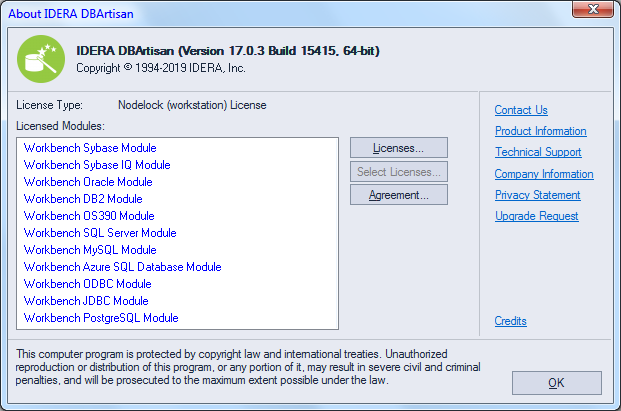
Task: Select Workbench OS390 Module entry
Action: [x=89, y=216]
